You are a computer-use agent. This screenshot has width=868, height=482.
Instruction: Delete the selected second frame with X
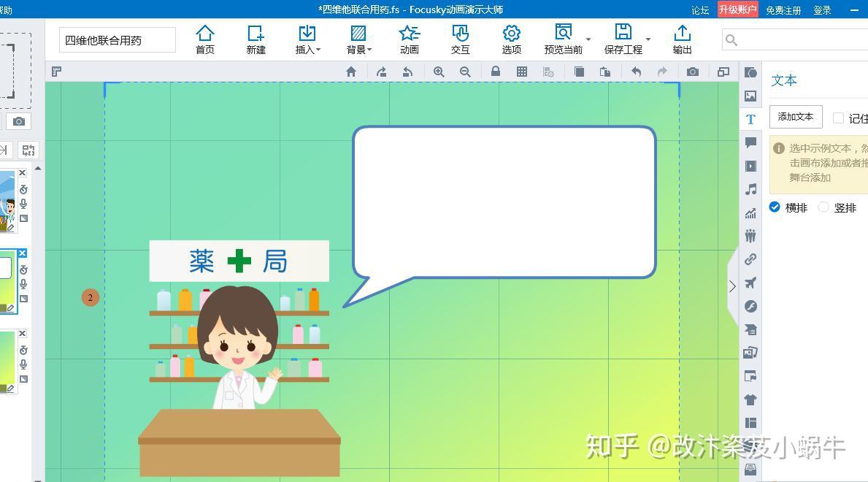(x=23, y=253)
